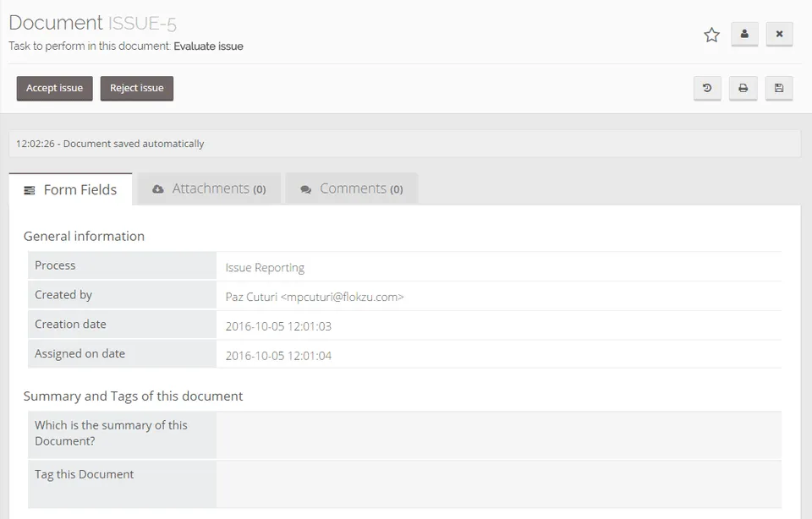Click the Attachments cloud upload icon
The image size is (812, 519).
(158, 189)
